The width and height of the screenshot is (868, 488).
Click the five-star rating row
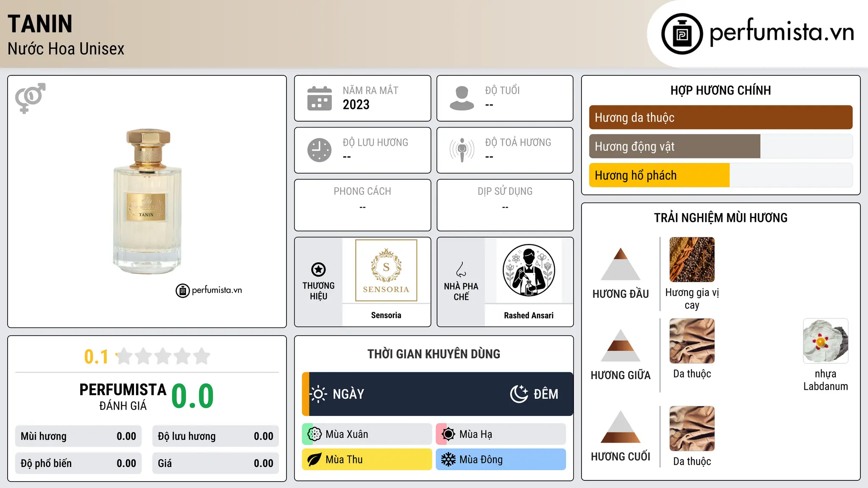[x=163, y=356]
